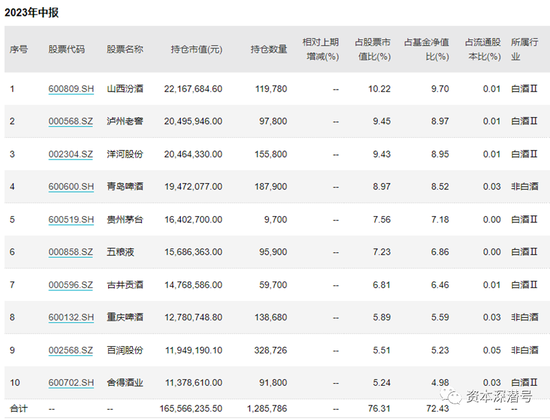This screenshot has width=550, height=420.
Task: Select stock name 重庆啤酒
Action: pyautogui.click(x=125, y=318)
